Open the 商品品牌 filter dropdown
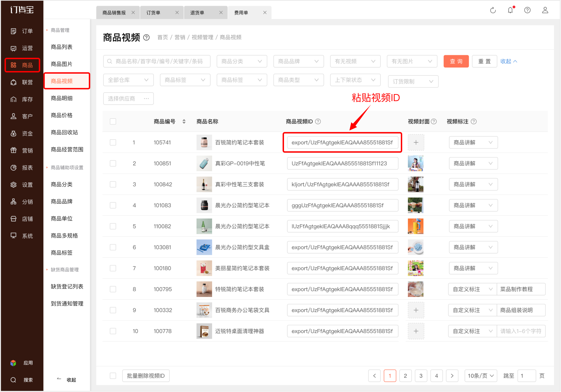 [298, 61]
